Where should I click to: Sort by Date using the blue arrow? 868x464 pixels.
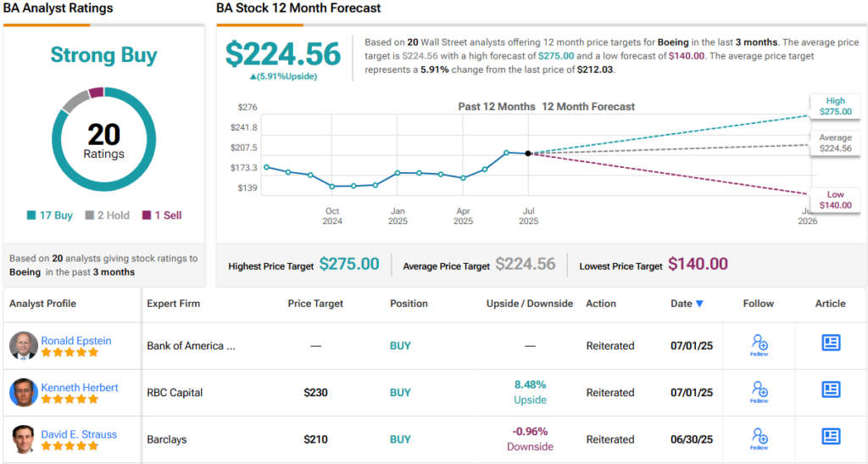699,304
